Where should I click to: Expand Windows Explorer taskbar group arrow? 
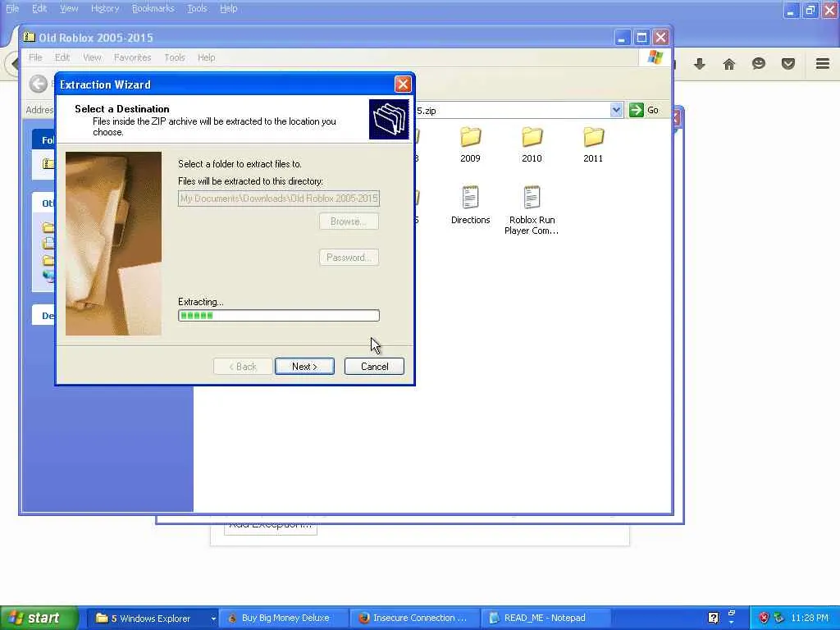click(213, 619)
